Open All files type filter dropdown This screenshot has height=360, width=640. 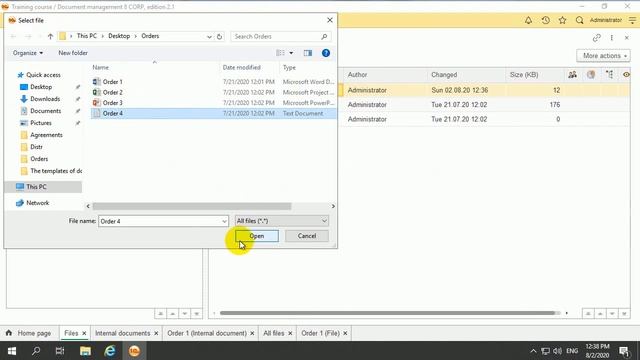[324, 221]
